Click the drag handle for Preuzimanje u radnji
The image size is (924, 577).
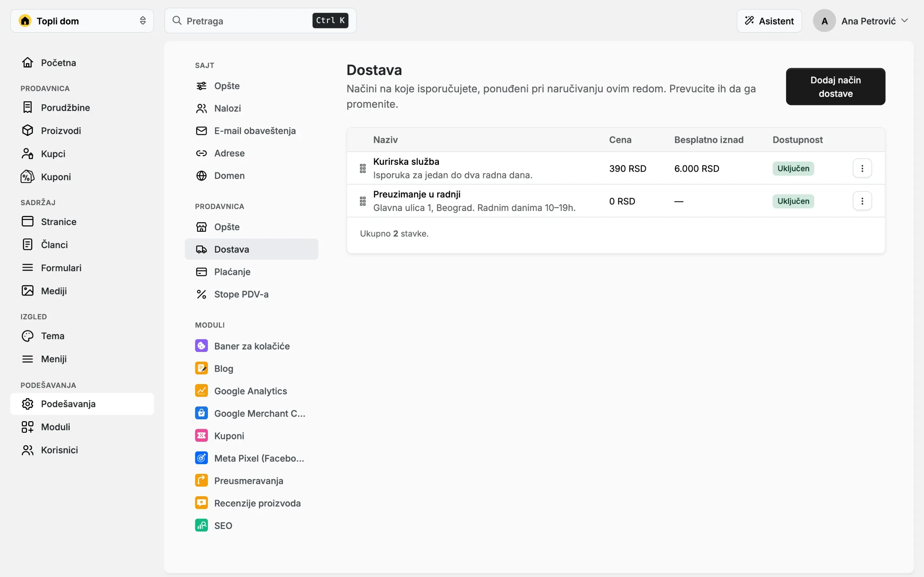click(x=363, y=201)
